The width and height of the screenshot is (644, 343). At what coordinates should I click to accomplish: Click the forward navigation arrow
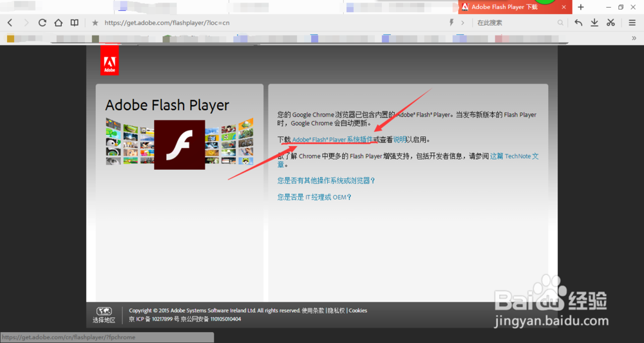26,23
